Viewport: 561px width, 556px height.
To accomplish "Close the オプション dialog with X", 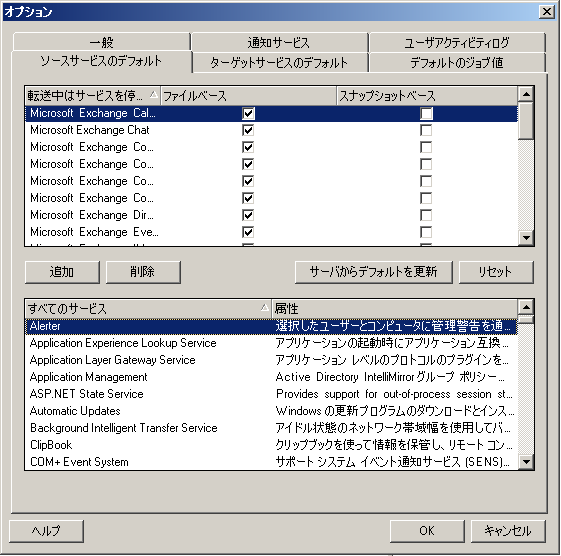I will 547,12.
